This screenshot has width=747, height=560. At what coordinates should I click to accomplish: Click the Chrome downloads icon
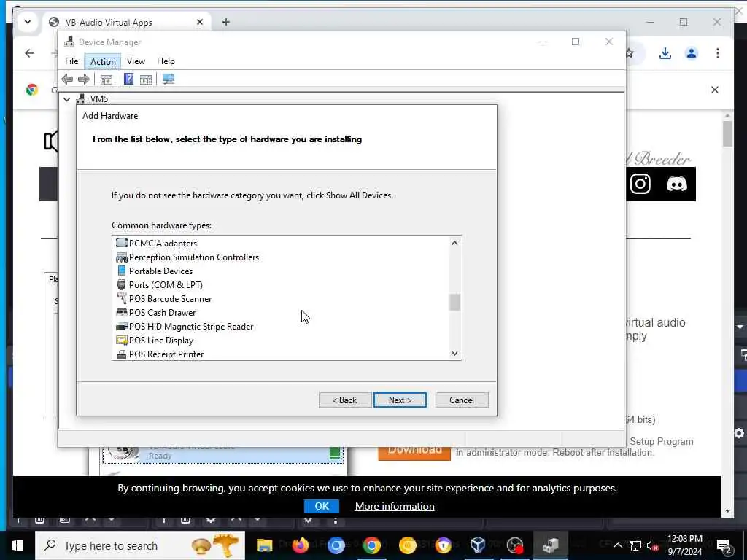[x=665, y=53]
